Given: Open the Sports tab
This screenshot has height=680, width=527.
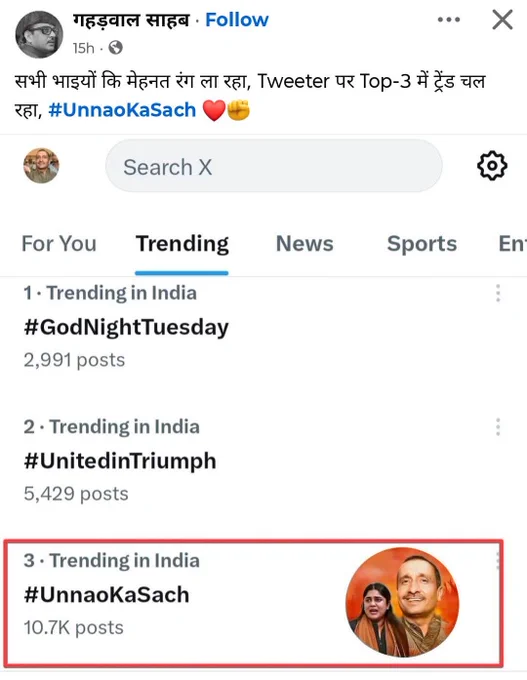Looking at the screenshot, I should 422,243.
